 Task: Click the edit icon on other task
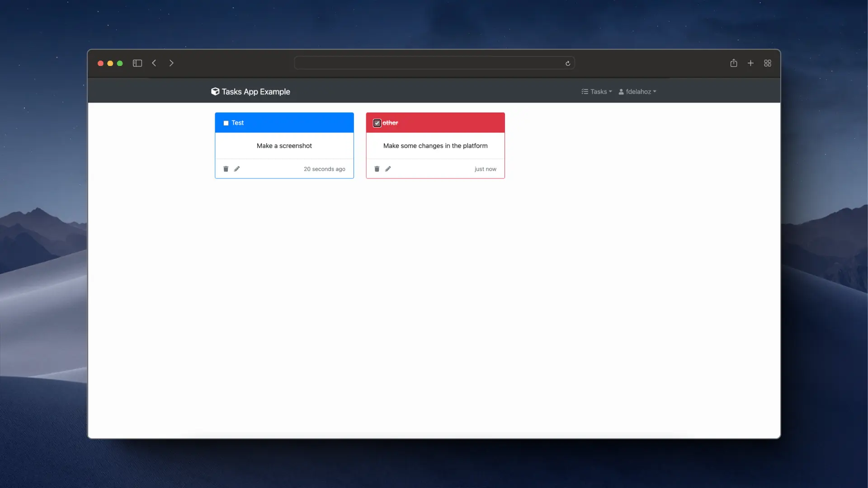point(387,169)
